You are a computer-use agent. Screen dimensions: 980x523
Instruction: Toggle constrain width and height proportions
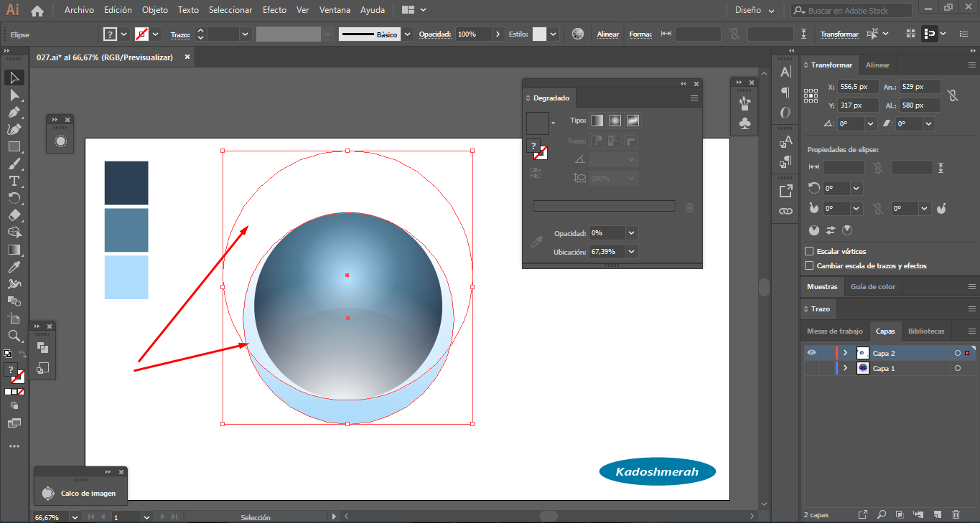pyautogui.click(x=953, y=95)
